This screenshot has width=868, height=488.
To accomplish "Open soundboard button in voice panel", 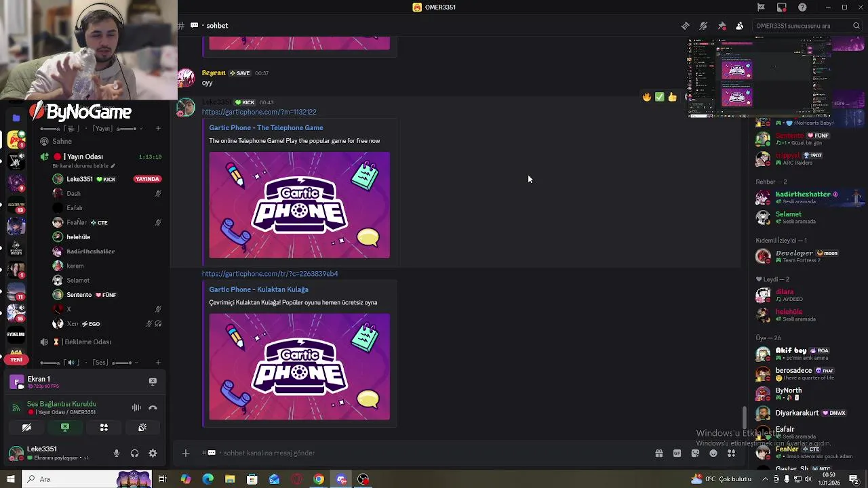I will (x=142, y=428).
